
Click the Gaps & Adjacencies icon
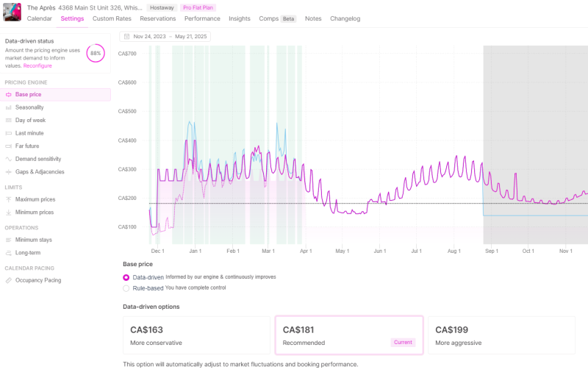point(8,172)
